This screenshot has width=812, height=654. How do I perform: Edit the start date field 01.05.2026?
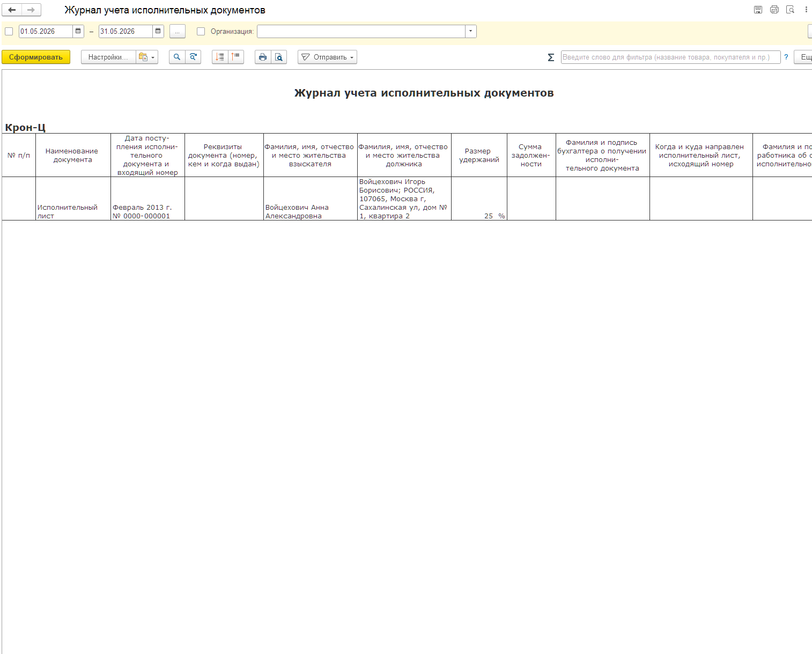46,31
